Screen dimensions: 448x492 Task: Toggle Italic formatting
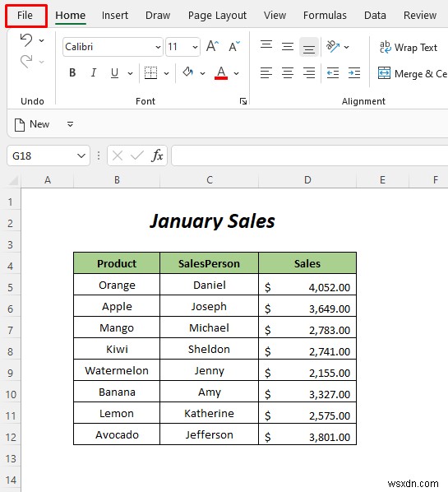click(x=93, y=72)
